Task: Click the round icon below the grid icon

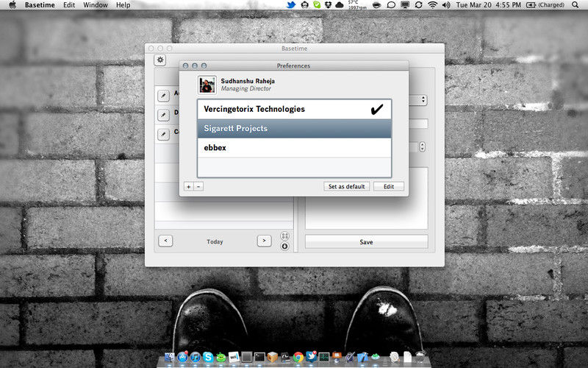Action: [x=284, y=247]
